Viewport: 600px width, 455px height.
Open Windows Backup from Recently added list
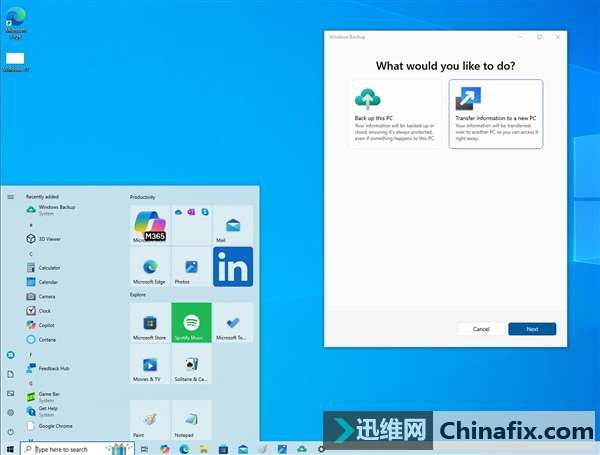52,210
